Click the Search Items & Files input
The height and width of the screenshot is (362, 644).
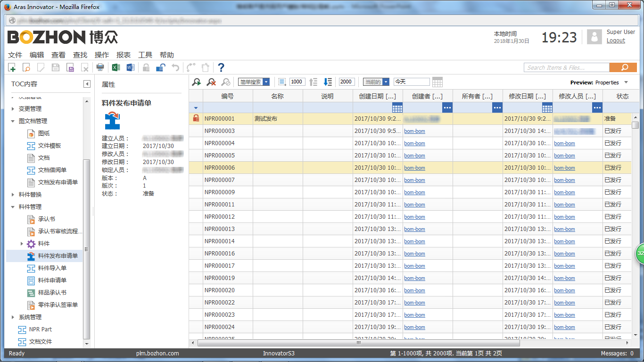(567, 67)
